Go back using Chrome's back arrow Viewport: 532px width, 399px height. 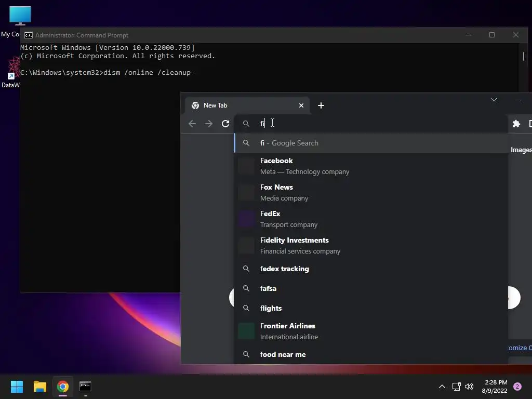(x=192, y=124)
